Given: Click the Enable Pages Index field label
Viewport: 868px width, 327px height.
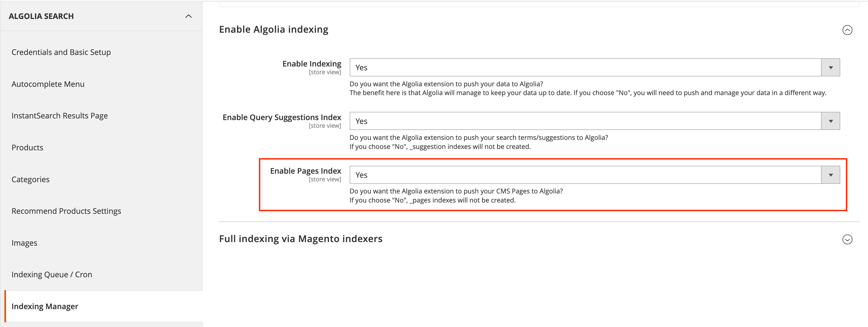Looking at the screenshot, I should [305, 171].
